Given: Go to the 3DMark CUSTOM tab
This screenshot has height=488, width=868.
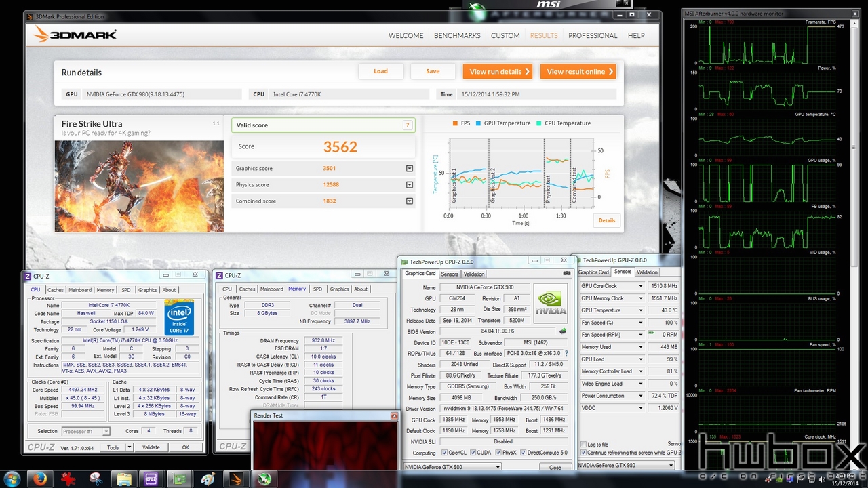Looking at the screenshot, I should click(x=505, y=35).
